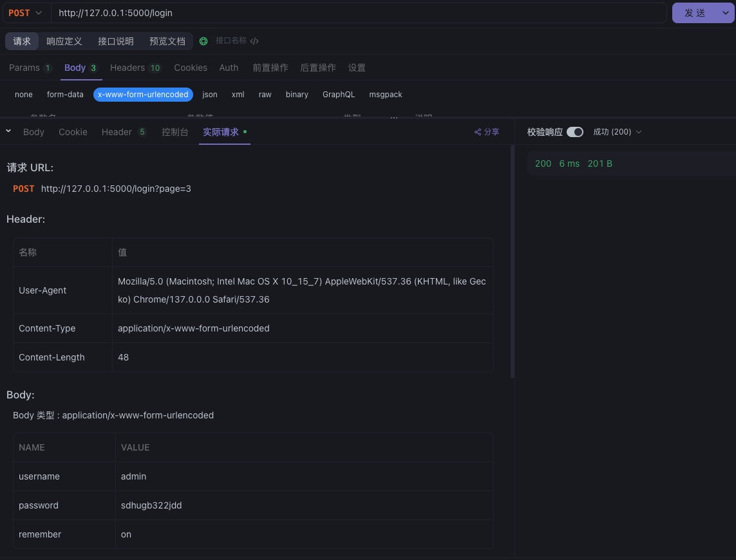This screenshot has height=560, width=736.
Task: Toggle the 校验响应 switch
Action: click(574, 132)
